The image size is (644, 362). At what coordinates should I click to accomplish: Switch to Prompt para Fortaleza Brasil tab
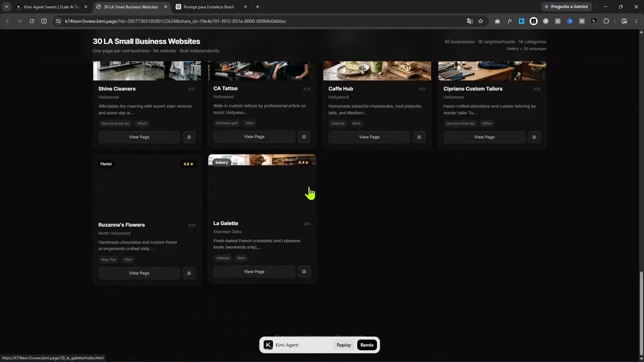211,7
